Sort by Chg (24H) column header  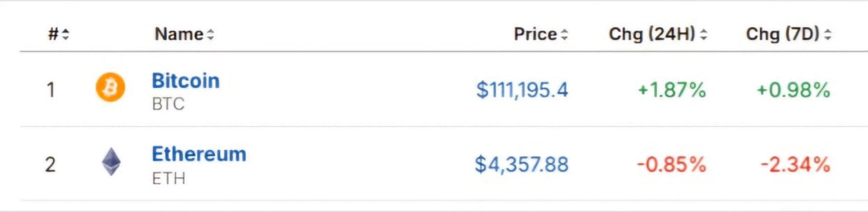coord(652,34)
